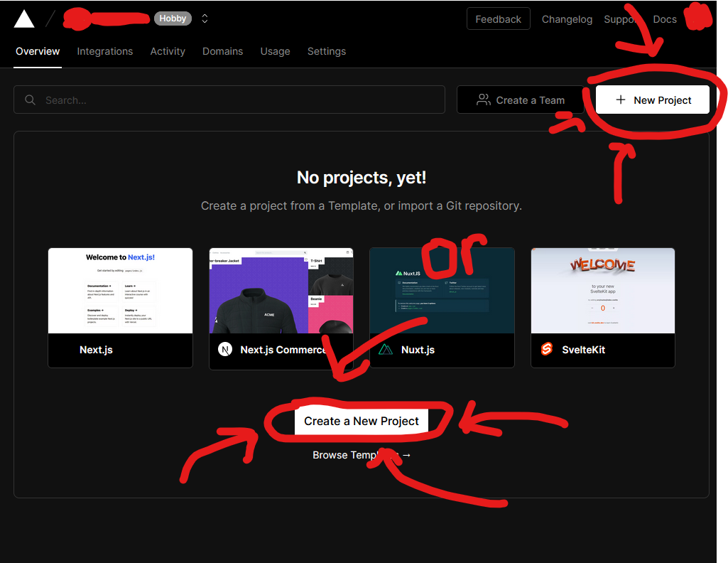Click the orange SvelteKit logo icon
Image resolution: width=728 pixels, height=563 pixels.
click(546, 349)
